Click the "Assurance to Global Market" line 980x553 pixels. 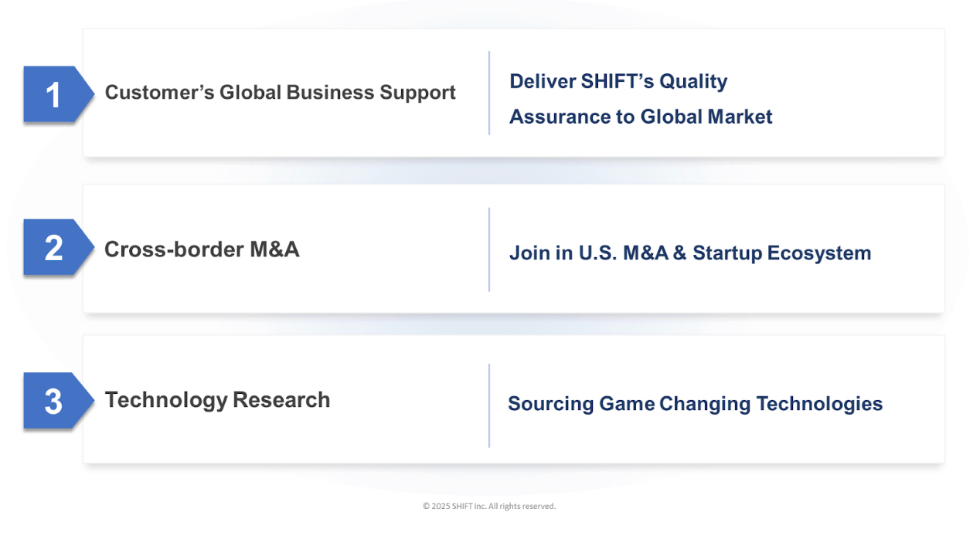(x=641, y=117)
